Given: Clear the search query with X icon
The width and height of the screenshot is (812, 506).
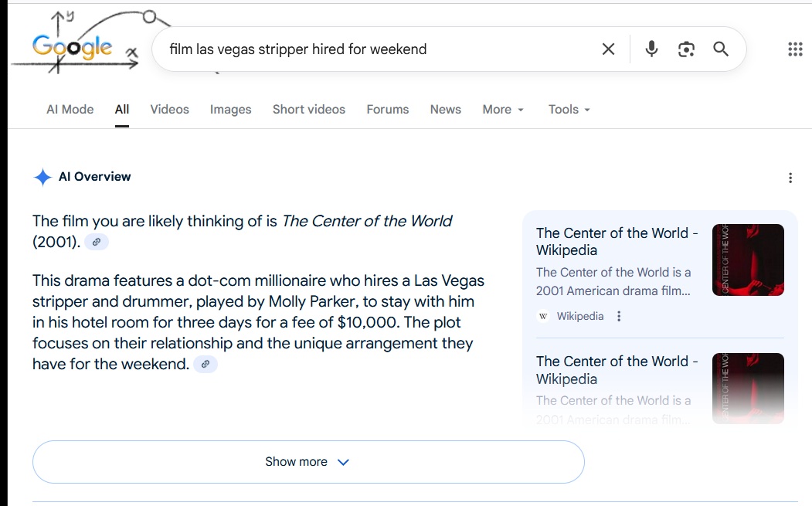Looking at the screenshot, I should [x=608, y=49].
